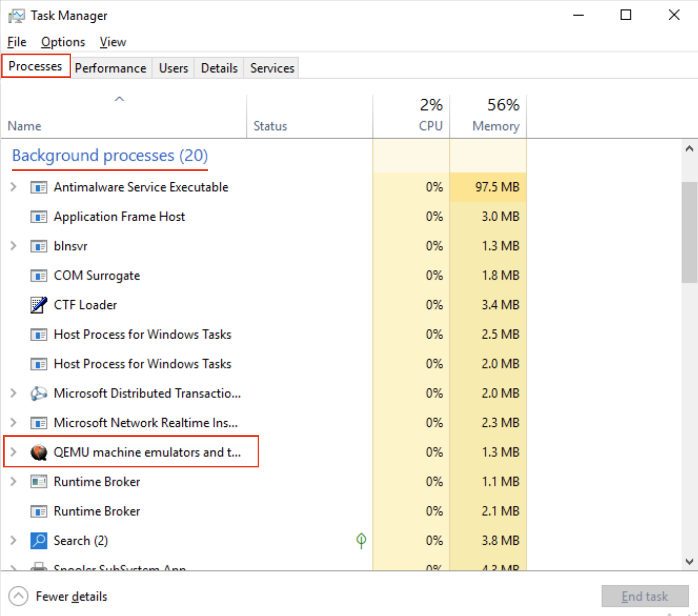
Task: Select Microsoft Distributed Transactio... process name
Action: click(x=147, y=394)
